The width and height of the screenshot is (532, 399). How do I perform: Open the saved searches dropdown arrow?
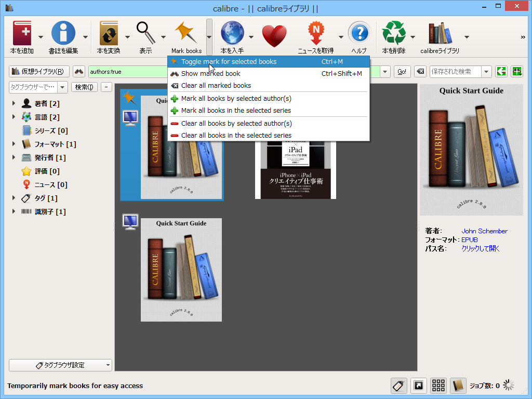click(x=486, y=72)
